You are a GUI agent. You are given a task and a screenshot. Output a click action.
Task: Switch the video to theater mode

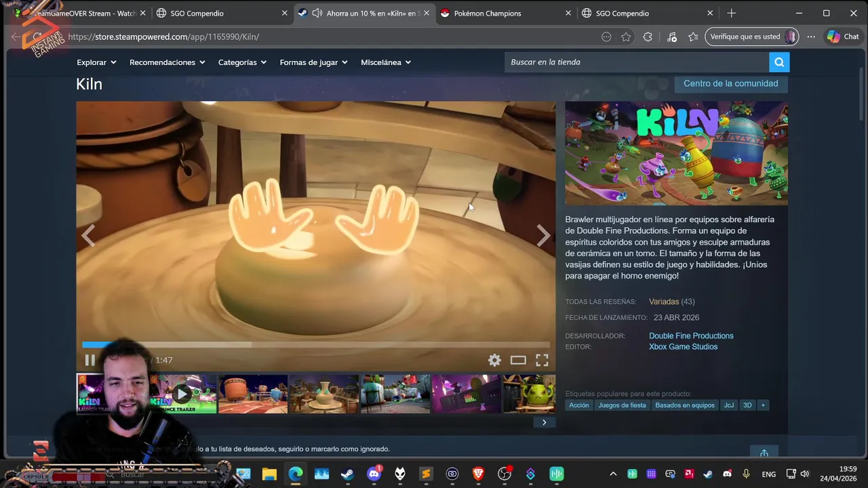518,360
